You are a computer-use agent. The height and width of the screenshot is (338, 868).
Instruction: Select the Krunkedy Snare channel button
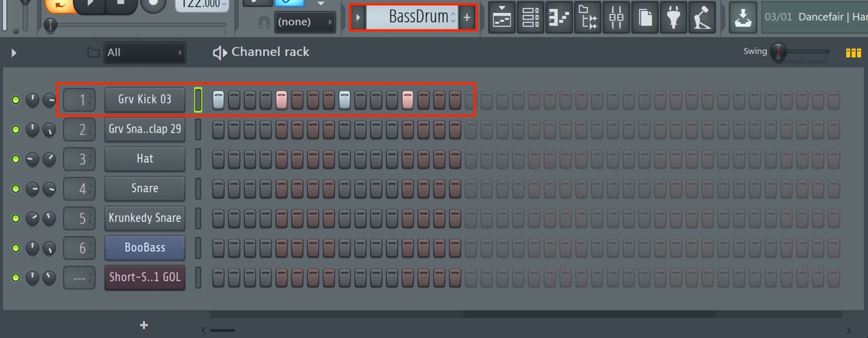[x=145, y=218]
